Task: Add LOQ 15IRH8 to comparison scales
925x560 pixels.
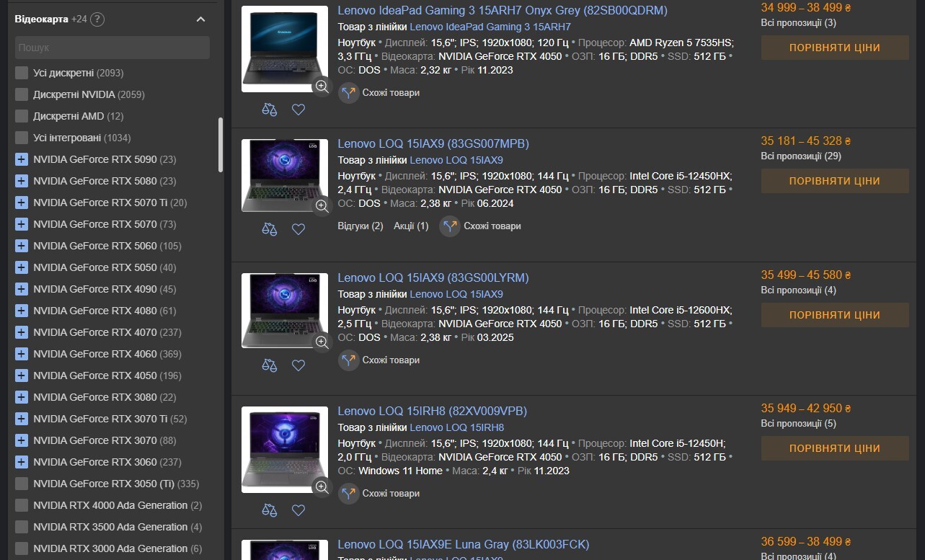Action: click(x=270, y=510)
